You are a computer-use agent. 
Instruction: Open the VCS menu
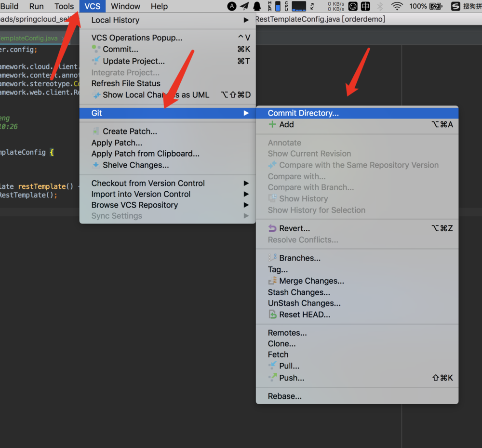92,6
